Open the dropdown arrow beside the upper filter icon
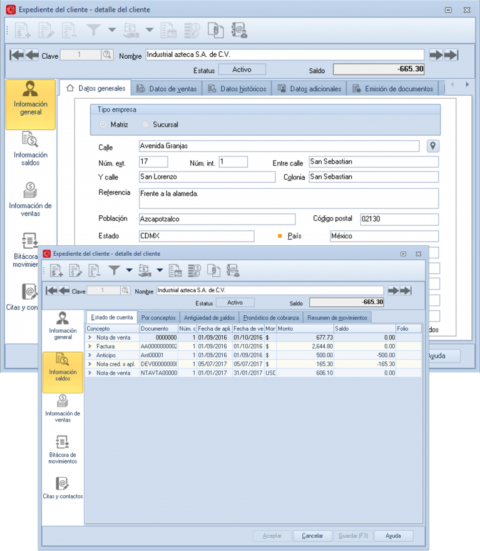Screen dimensions: 480x551 [112, 30]
